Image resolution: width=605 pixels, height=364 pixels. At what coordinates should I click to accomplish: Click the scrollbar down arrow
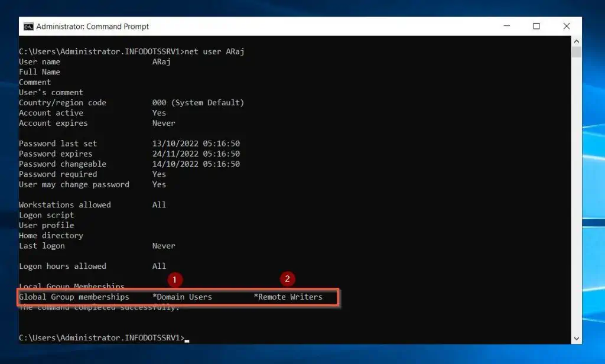tap(577, 339)
